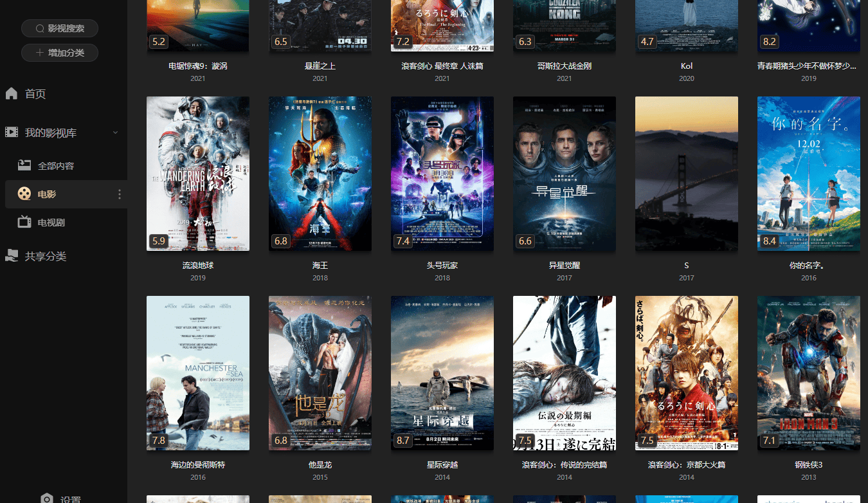Click the title text 悬崖之上

coord(320,66)
